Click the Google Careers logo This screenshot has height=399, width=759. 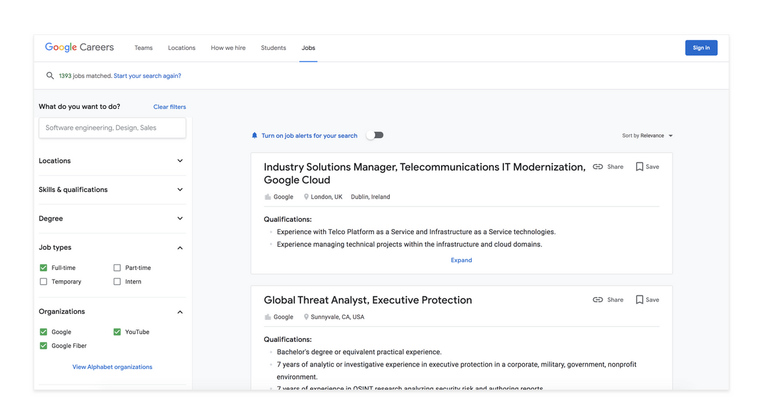click(x=79, y=47)
